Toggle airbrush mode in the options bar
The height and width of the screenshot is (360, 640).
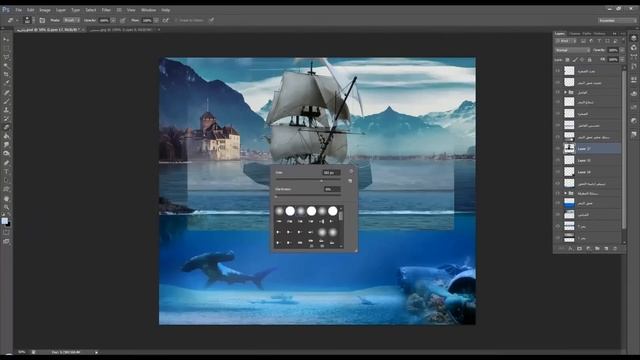[x=166, y=20]
